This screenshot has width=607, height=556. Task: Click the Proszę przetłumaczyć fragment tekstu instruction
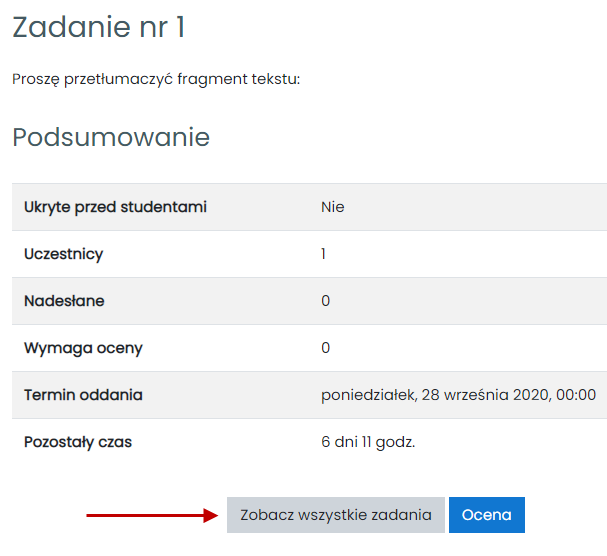156,79
